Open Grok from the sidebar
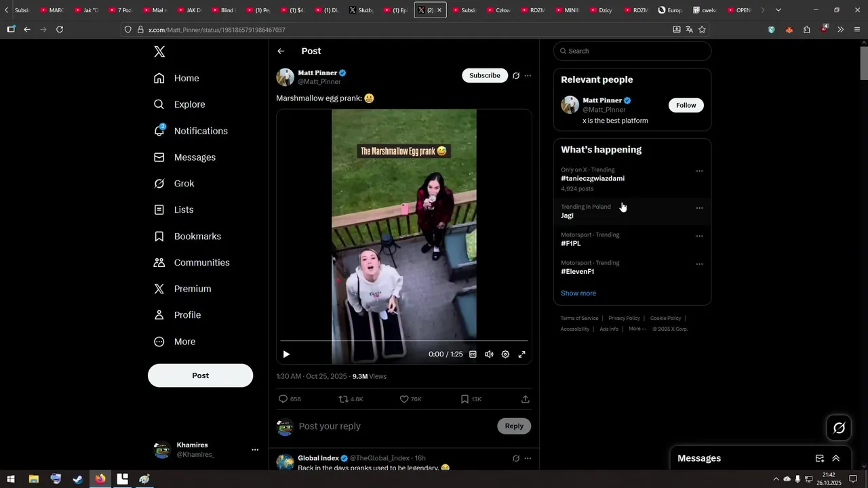 coord(174,184)
